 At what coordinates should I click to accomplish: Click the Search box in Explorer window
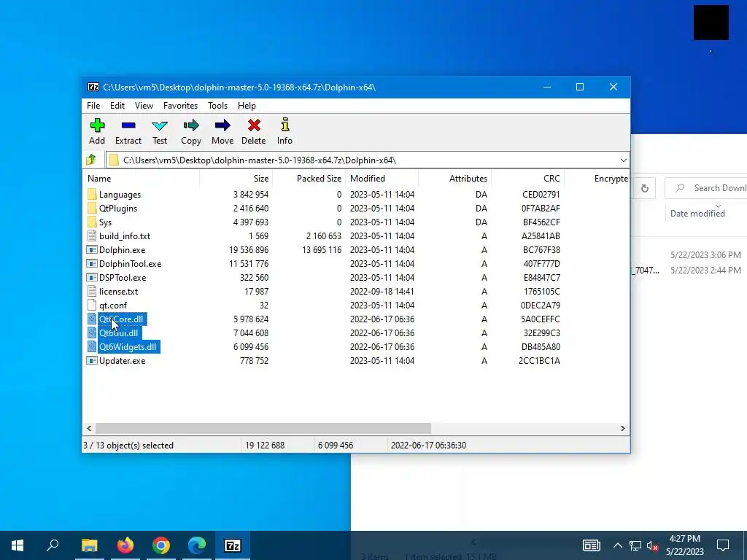click(x=706, y=188)
